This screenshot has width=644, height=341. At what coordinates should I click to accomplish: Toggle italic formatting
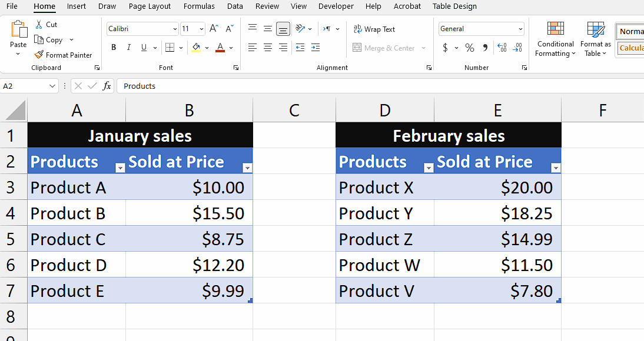click(x=128, y=47)
